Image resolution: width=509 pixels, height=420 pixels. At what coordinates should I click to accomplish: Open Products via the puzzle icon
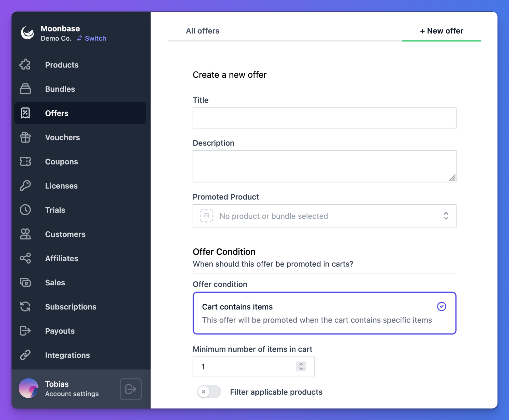click(x=25, y=65)
